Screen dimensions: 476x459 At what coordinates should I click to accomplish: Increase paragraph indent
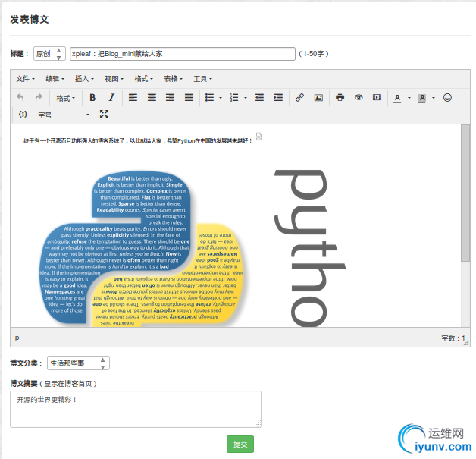click(278, 98)
